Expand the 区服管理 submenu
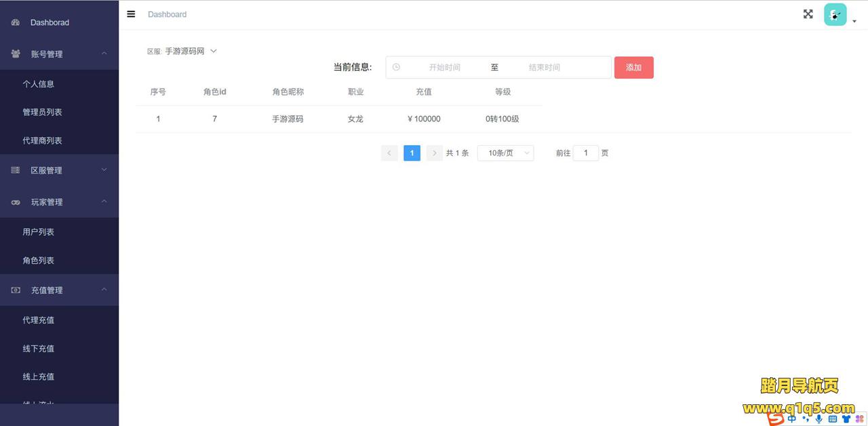 click(104, 170)
